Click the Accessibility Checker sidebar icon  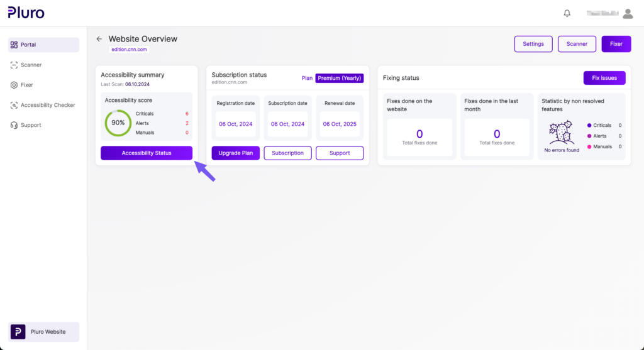(14, 105)
